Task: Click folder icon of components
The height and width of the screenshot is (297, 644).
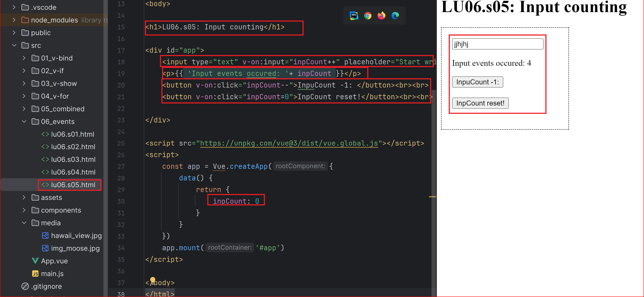Action: [x=35, y=210]
